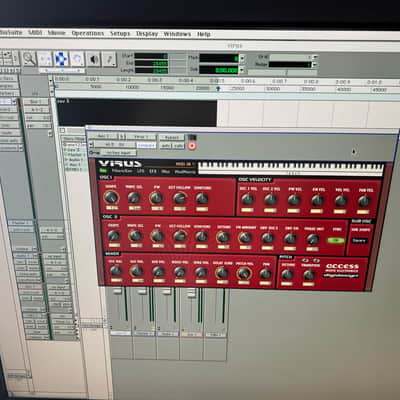Open the Main counter format dropdown arrow

[242, 59]
